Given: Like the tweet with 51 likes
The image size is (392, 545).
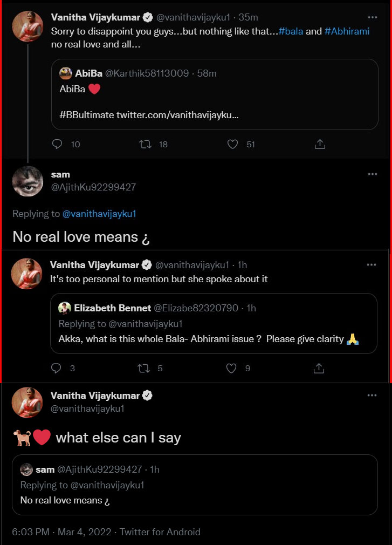Looking at the screenshot, I should 233,144.
